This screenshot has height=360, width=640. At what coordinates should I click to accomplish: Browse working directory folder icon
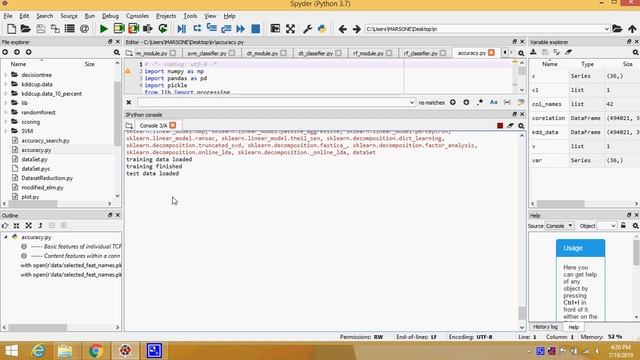pyautogui.click(x=617, y=29)
